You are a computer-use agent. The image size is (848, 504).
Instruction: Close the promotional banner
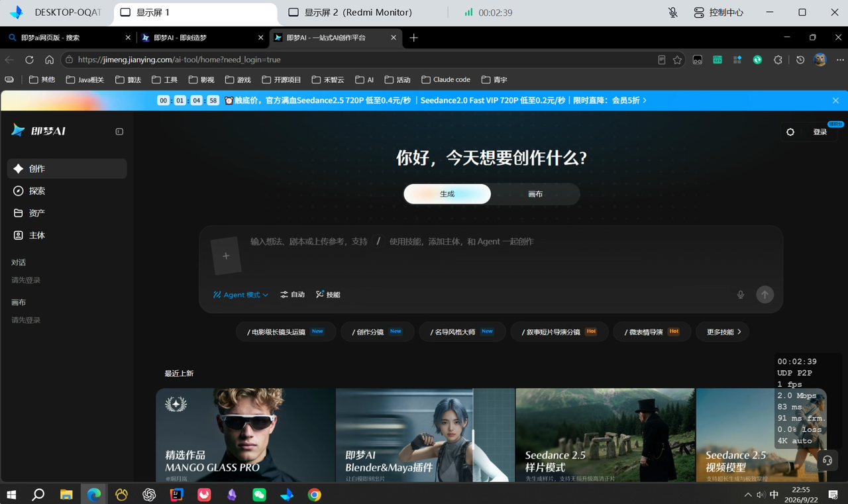836,101
